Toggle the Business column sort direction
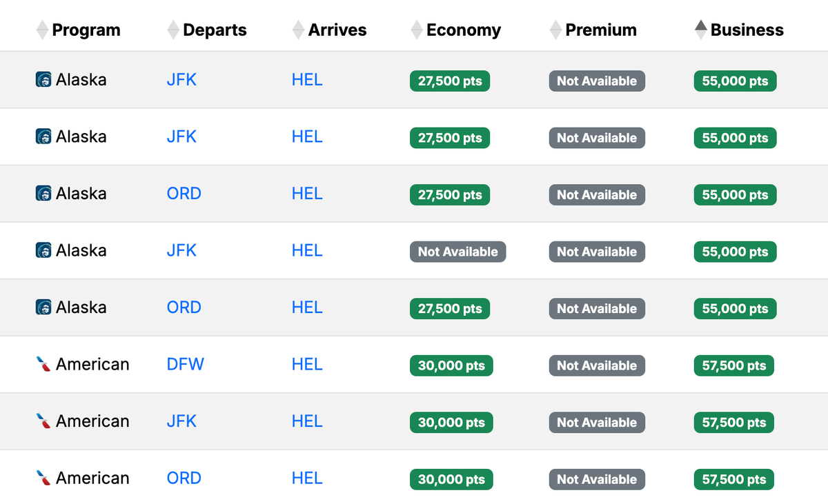Screen dimensions: 828x504 tap(701, 30)
